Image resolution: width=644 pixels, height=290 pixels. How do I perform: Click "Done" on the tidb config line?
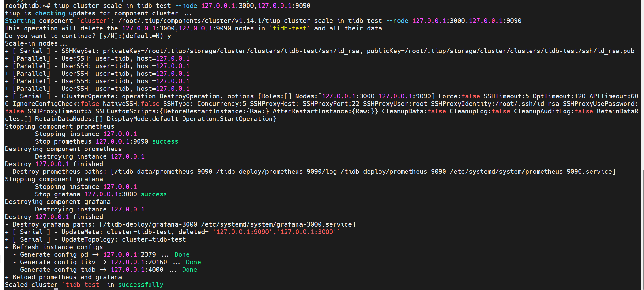click(x=190, y=270)
